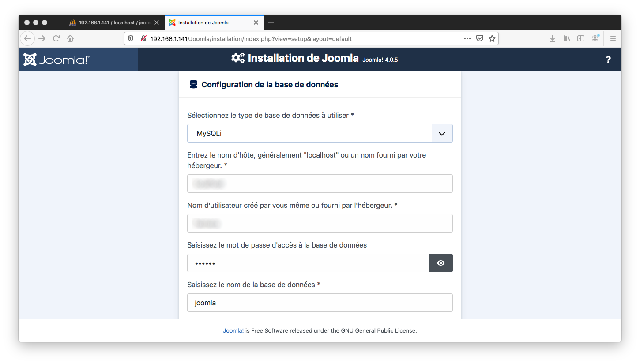640x364 pixels.
Task: Open the Firefox downloads arrow icon
Action: pos(552,38)
